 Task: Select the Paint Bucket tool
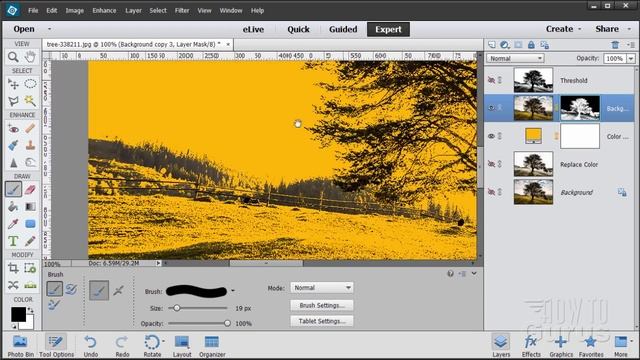click(x=13, y=207)
